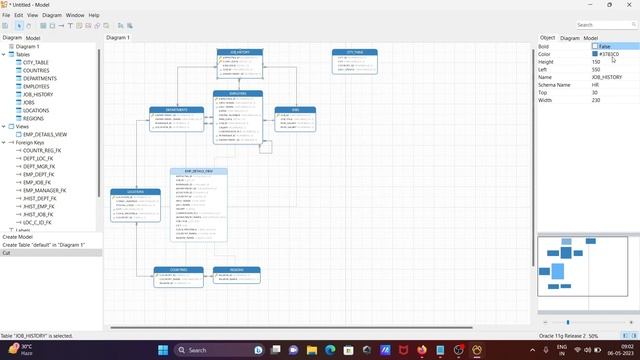Open the File menu
The width and height of the screenshot is (640, 360).
pyautogui.click(x=6, y=15)
